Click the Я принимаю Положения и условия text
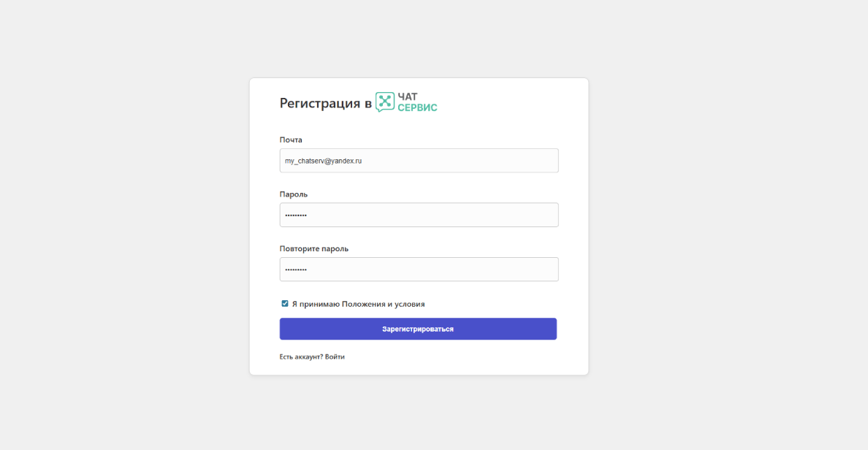 coord(358,304)
